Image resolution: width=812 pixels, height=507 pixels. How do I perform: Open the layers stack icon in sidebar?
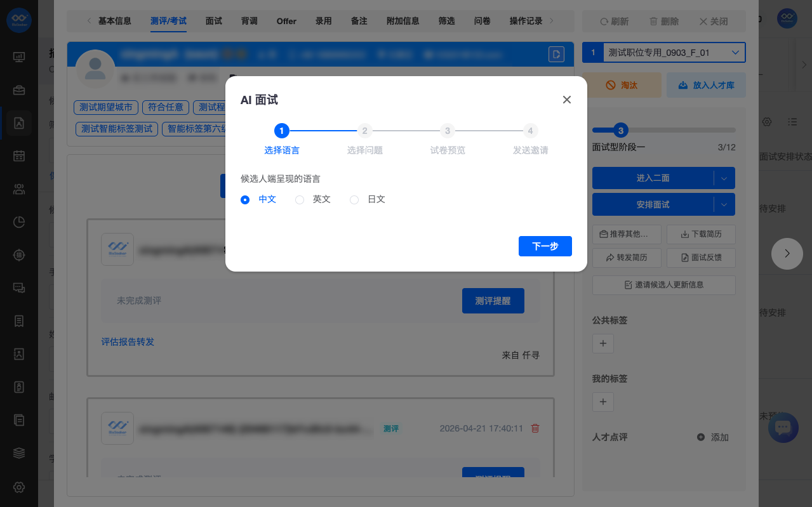pos(19,453)
